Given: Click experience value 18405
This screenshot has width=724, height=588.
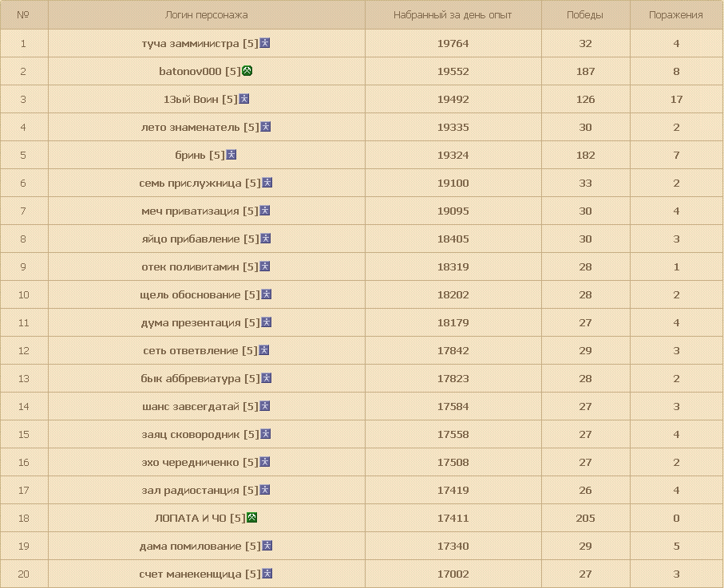Looking at the screenshot, I should 453,239.
